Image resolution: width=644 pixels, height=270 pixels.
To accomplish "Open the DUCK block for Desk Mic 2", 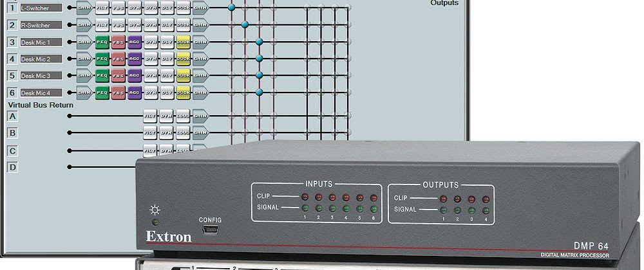I will tap(183, 59).
